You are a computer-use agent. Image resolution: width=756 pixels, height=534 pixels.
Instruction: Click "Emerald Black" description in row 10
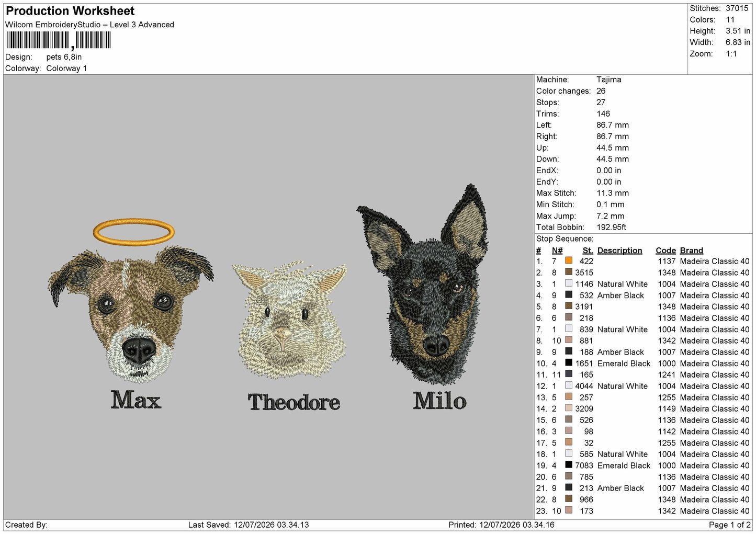[x=624, y=363]
